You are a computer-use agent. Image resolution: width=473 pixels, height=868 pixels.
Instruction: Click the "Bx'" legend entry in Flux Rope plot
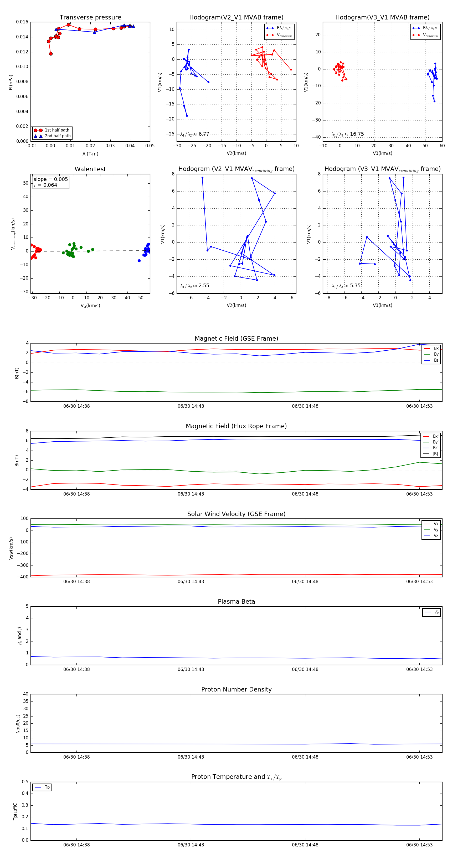pos(431,436)
